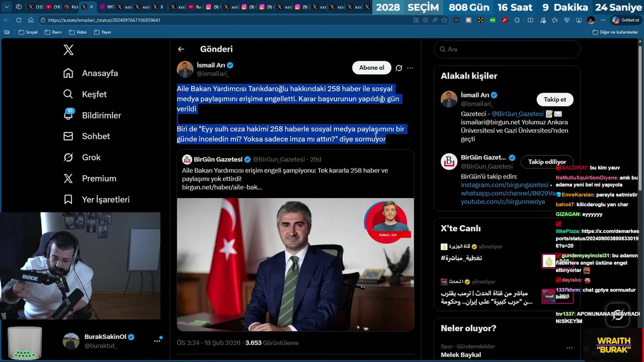
Task: Click Sohbet et Copilot button
Action: click(625, 20)
